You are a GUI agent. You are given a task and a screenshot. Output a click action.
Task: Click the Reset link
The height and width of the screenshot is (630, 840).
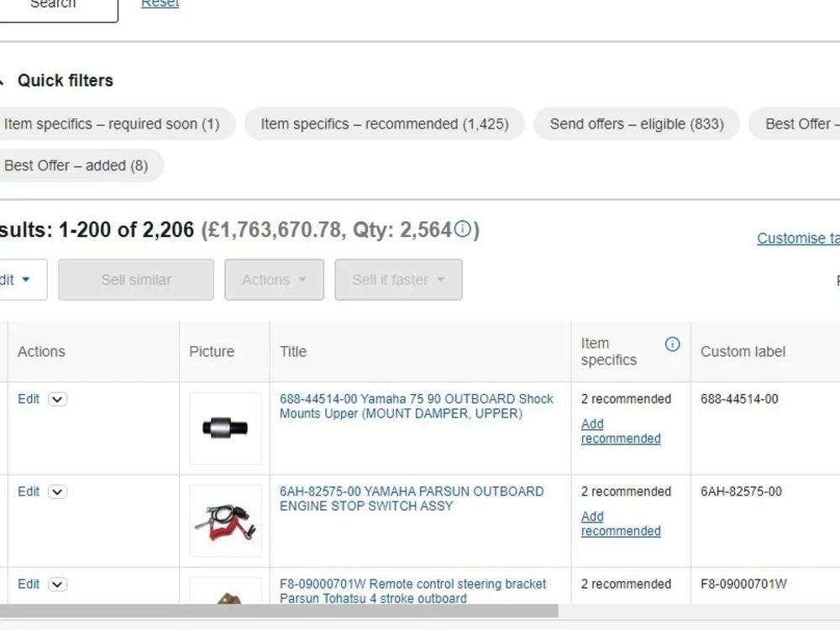[x=160, y=4]
